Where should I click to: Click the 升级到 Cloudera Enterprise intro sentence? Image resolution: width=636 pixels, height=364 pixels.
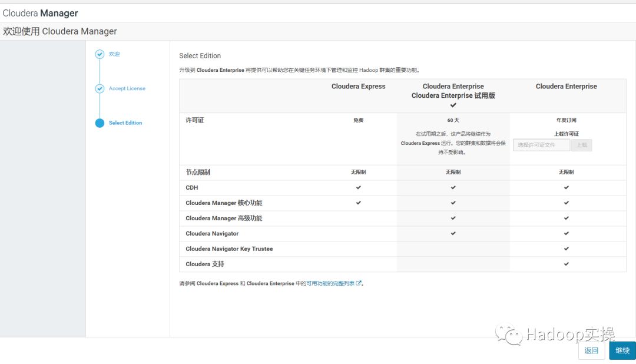(x=300, y=70)
